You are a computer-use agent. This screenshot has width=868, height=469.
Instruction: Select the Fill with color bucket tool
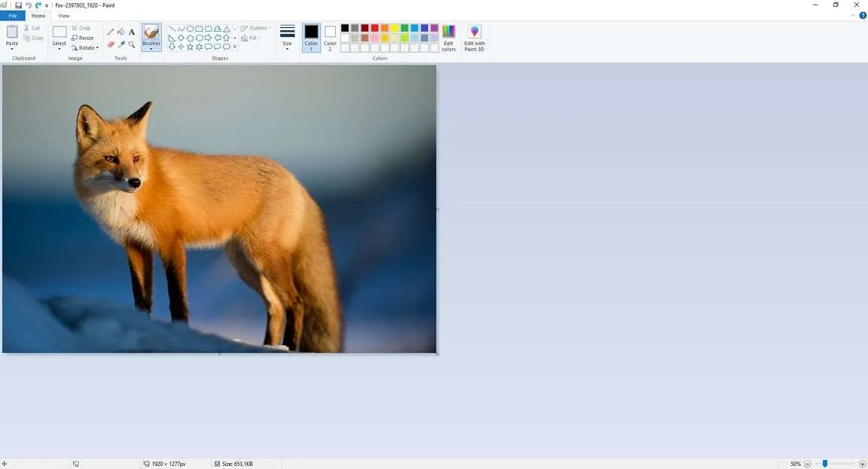(x=121, y=32)
